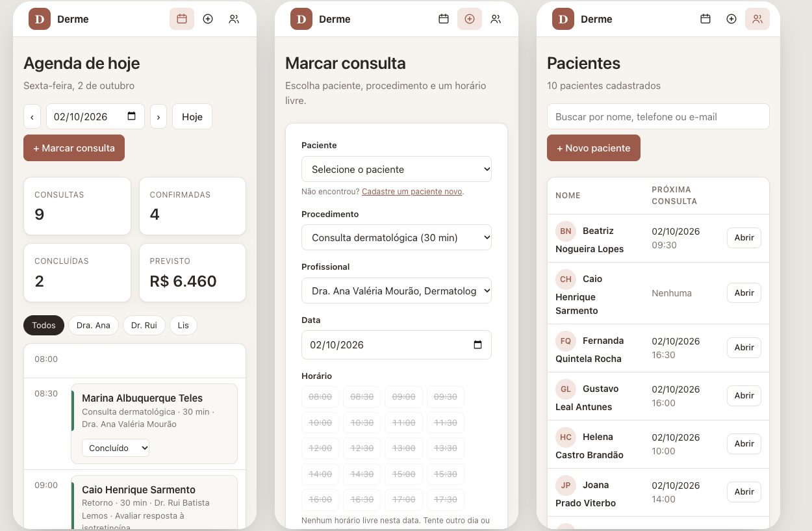Click CH avatar for Caio Henrique Sarmento

pyautogui.click(x=566, y=279)
